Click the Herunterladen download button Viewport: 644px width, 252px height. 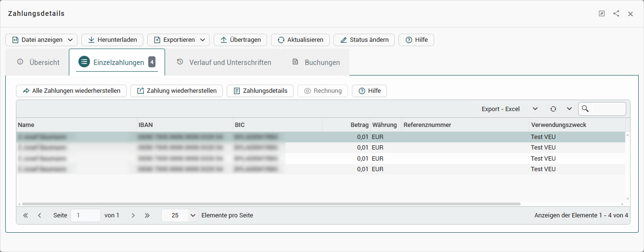point(112,40)
